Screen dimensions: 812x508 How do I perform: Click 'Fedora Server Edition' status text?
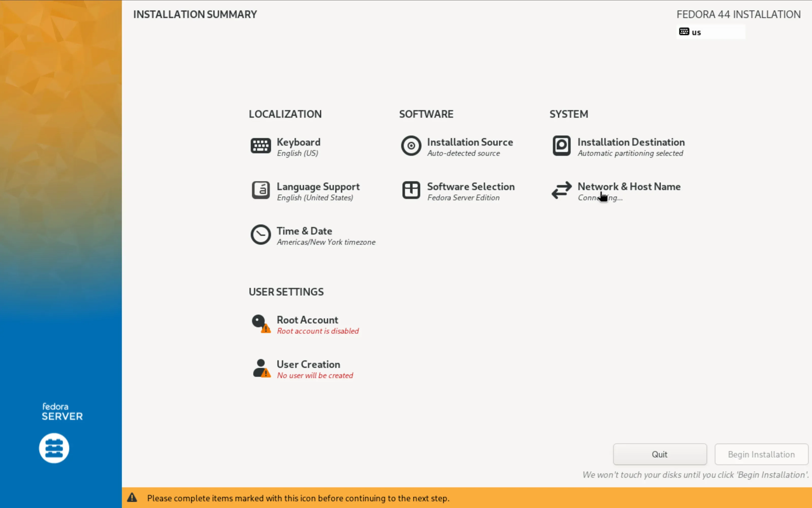click(x=463, y=198)
